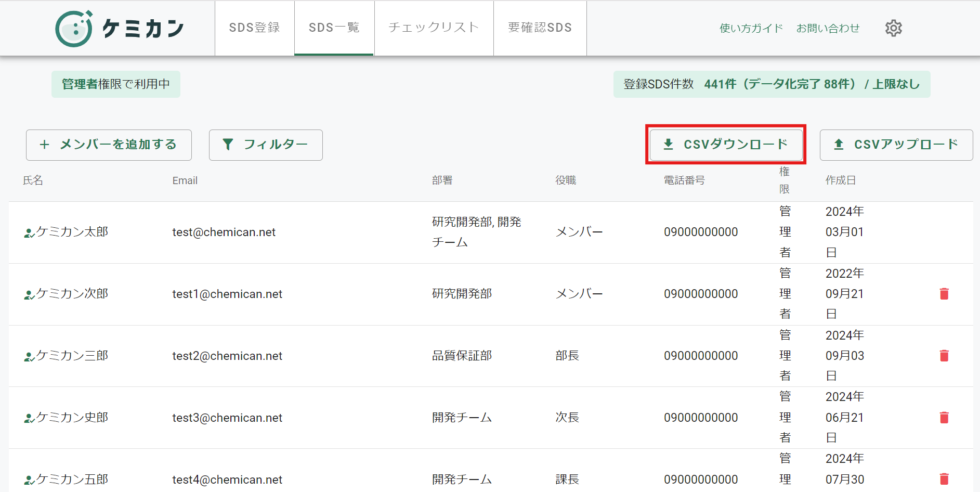The height and width of the screenshot is (492, 980).
Task: Click email test@chemican.net
Action: [224, 232]
